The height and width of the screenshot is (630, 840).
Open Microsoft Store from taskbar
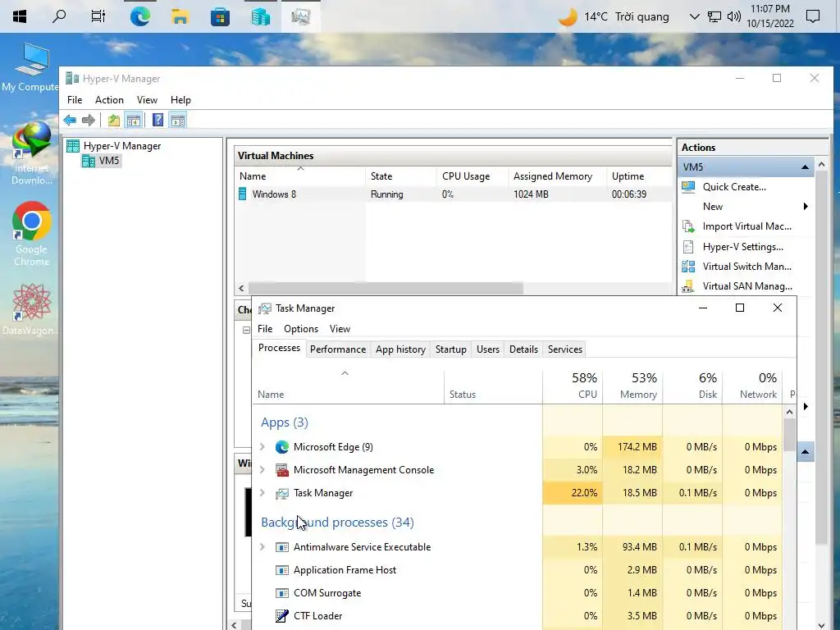(220, 17)
